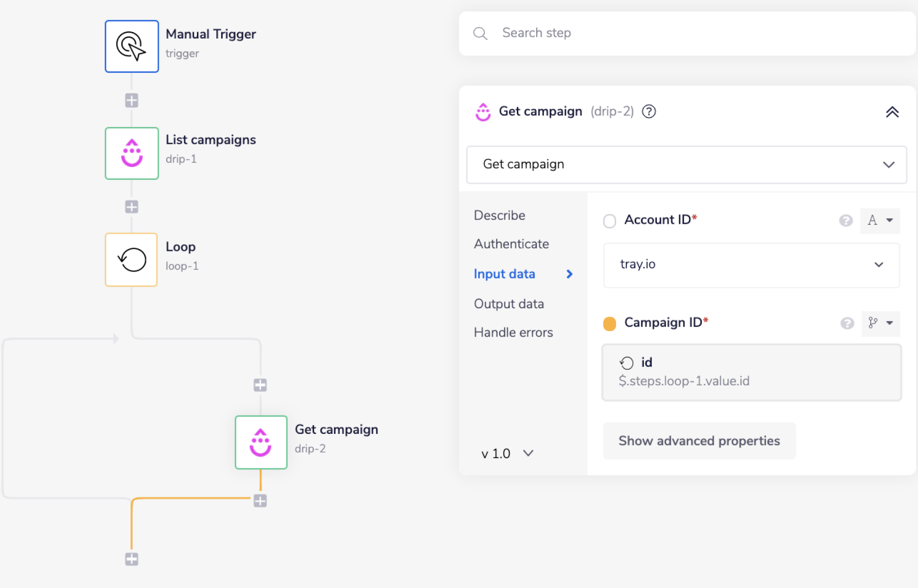Open Campaign ID input type selector dropdown
The height and width of the screenshot is (588, 918).
(880, 323)
